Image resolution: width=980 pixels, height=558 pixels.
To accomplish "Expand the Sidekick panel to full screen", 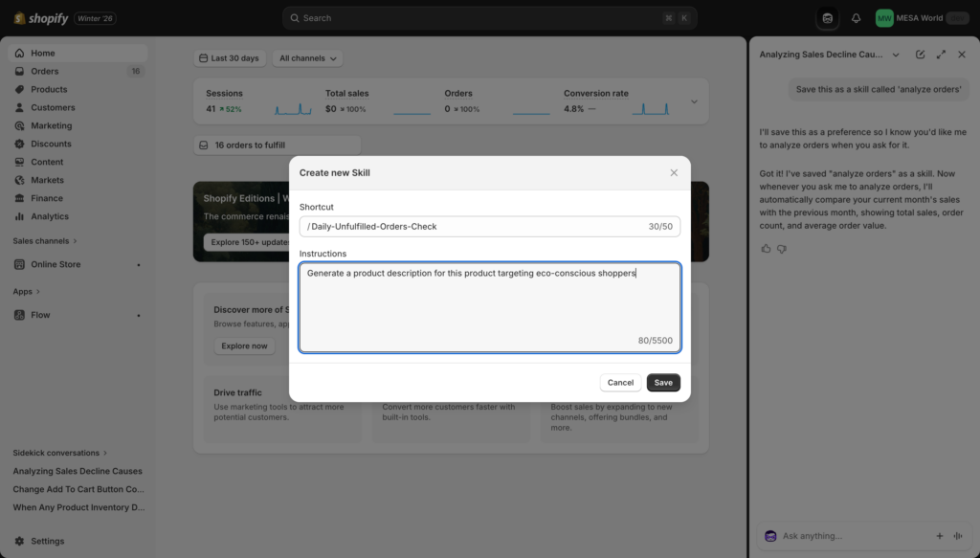I will (941, 54).
